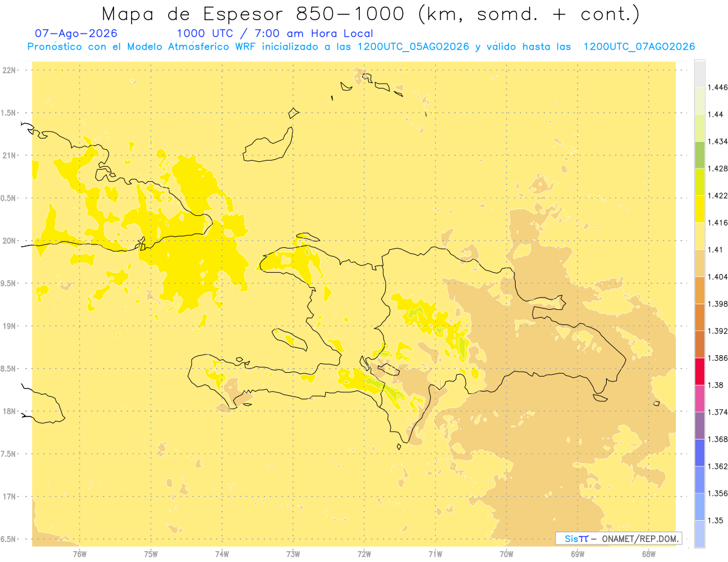The image size is (728, 562).
Task: Click the latitude axis label '20N'
Action: [x=9, y=241]
